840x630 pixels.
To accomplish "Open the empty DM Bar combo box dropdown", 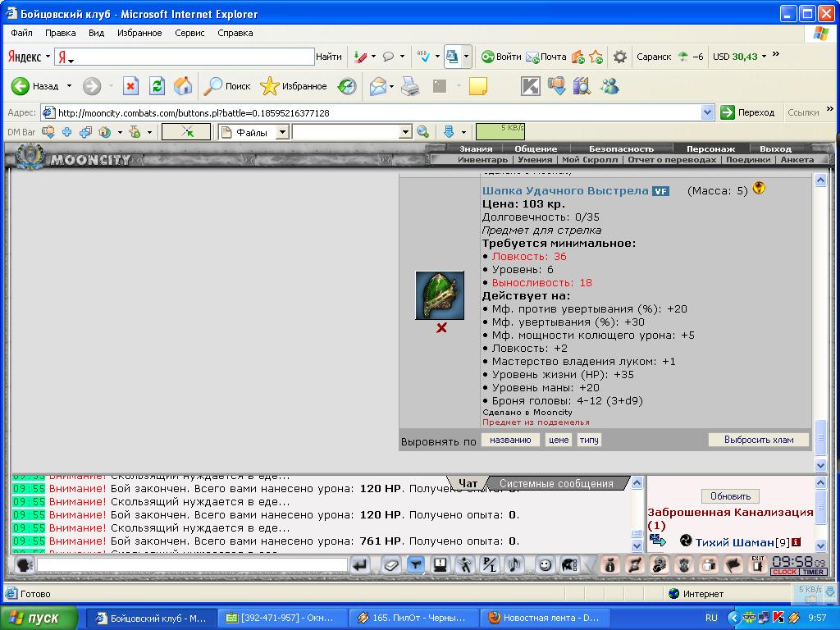I will 405,132.
